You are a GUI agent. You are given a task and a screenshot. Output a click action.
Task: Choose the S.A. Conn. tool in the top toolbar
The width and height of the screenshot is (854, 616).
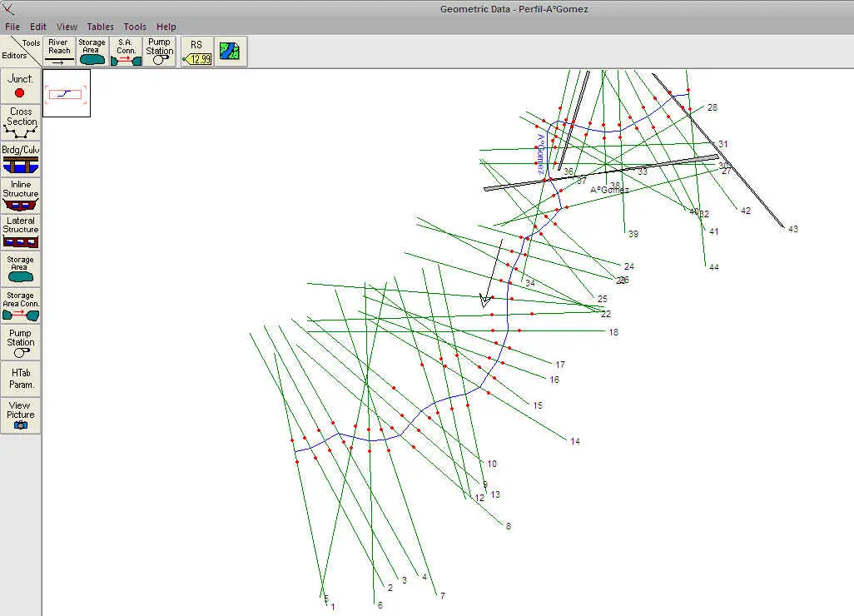126,52
